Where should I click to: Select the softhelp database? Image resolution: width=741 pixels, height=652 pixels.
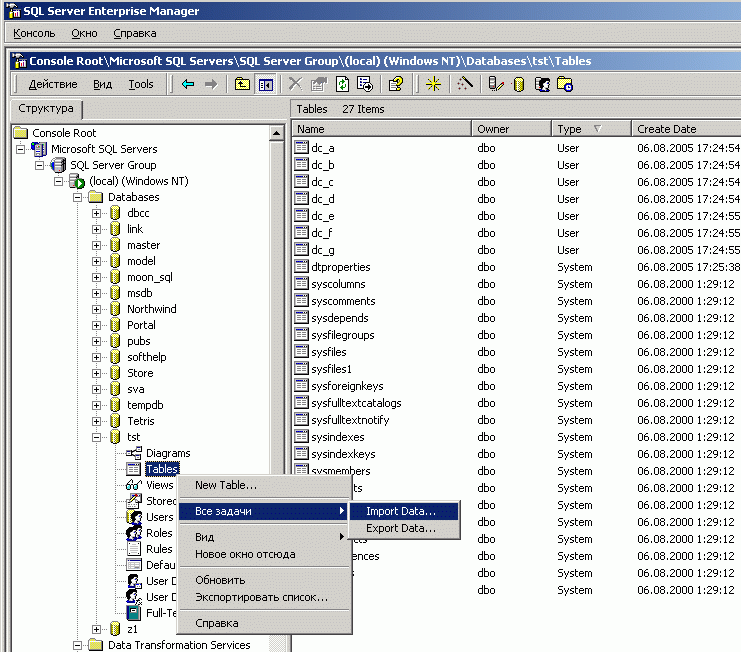146,357
